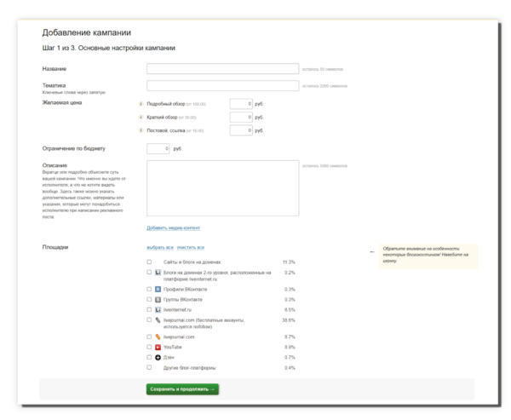Click the YouTube label text
The height and width of the screenshot is (420, 511).
pos(172,348)
